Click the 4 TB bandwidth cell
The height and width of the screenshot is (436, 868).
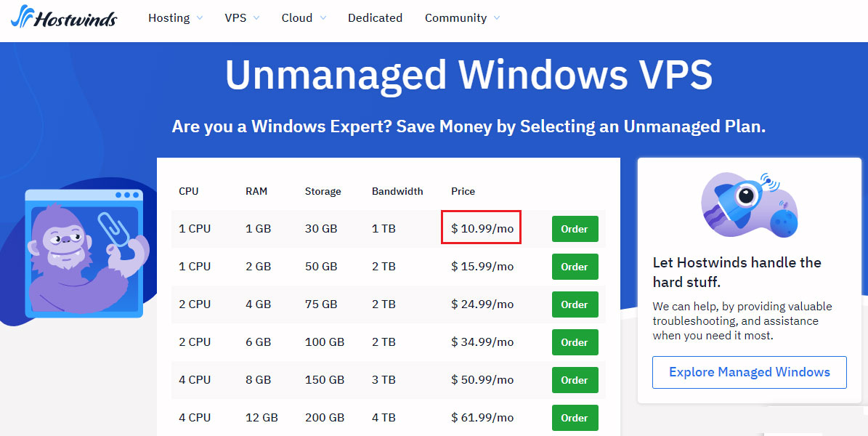pyautogui.click(x=384, y=417)
